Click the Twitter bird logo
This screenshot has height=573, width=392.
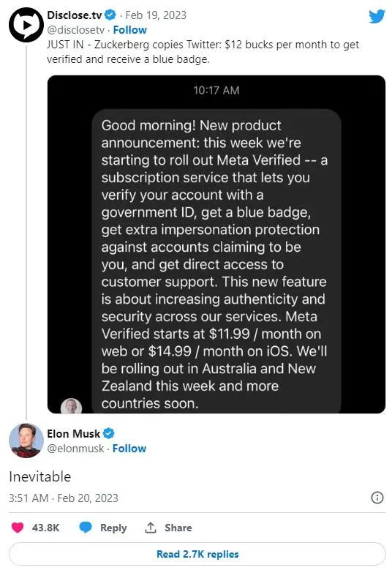[377, 16]
